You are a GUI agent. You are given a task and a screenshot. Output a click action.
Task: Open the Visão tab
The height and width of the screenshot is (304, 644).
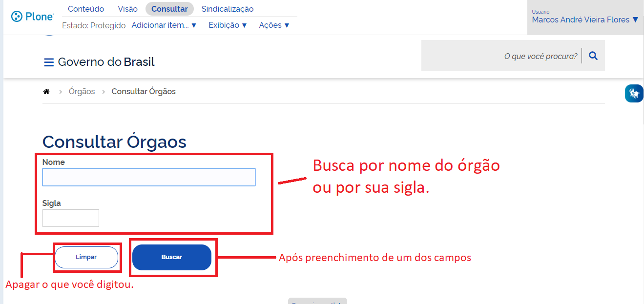[128, 9]
